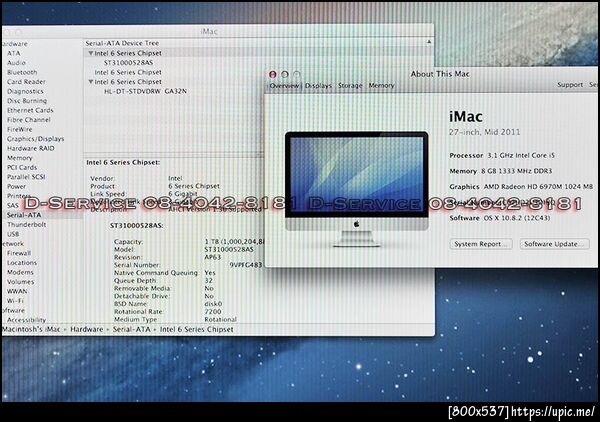This screenshot has width=600, height=422.
Task: Click Software Update button
Action: (x=554, y=244)
